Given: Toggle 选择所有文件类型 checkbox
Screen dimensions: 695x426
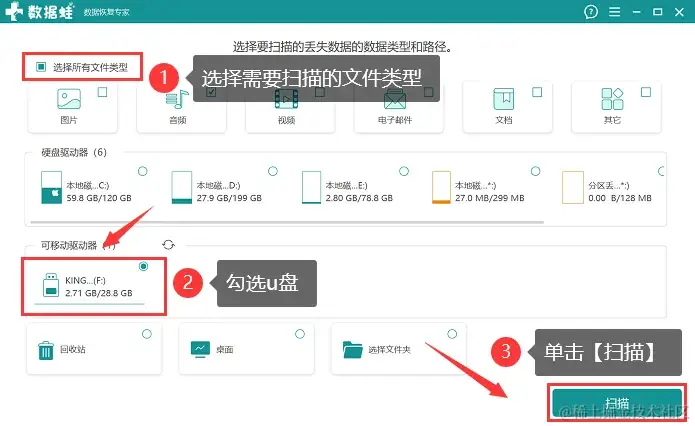Looking at the screenshot, I should (x=41, y=67).
